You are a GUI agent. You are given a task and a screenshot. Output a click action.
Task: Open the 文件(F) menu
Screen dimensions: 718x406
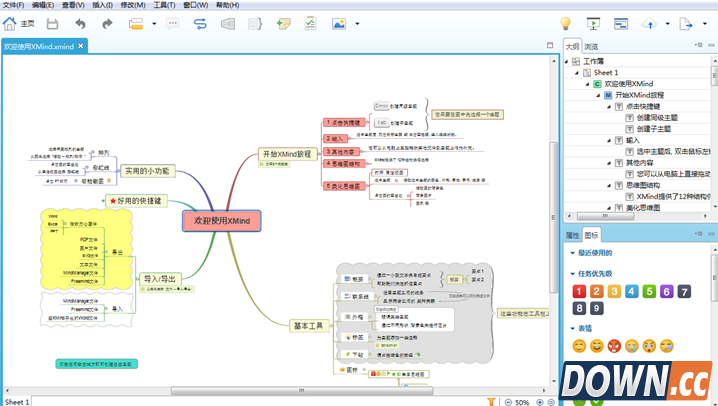(x=13, y=5)
